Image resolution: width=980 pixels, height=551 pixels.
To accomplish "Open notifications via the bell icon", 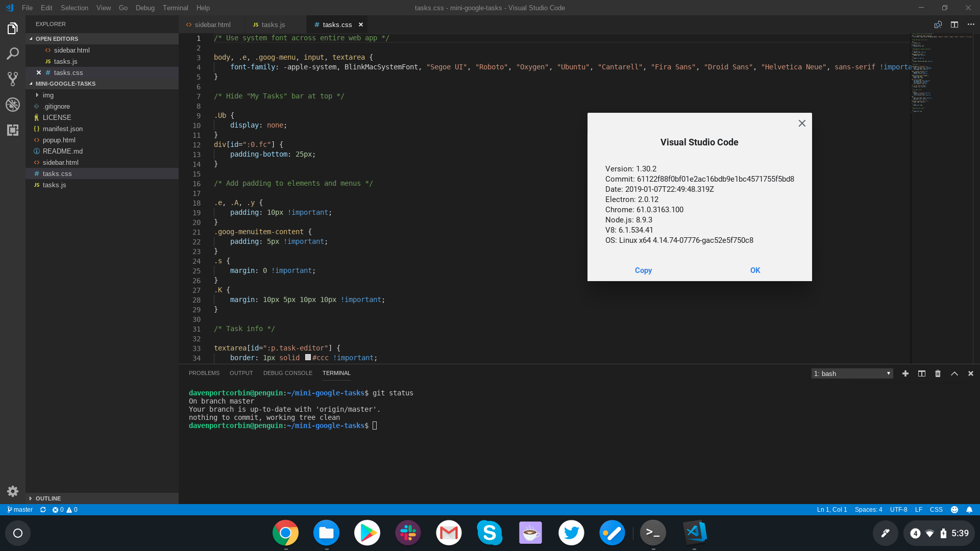I will (969, 510).
